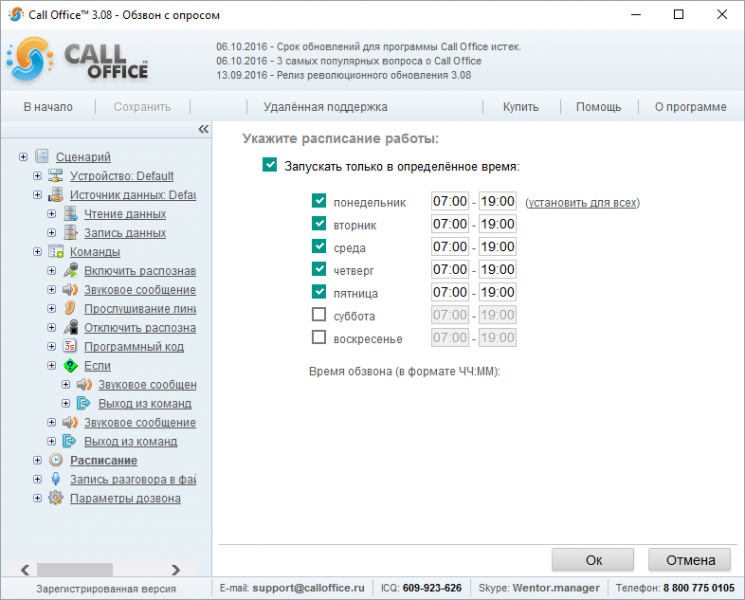Uncheck the понедельник checkbox

coord(319,200)
